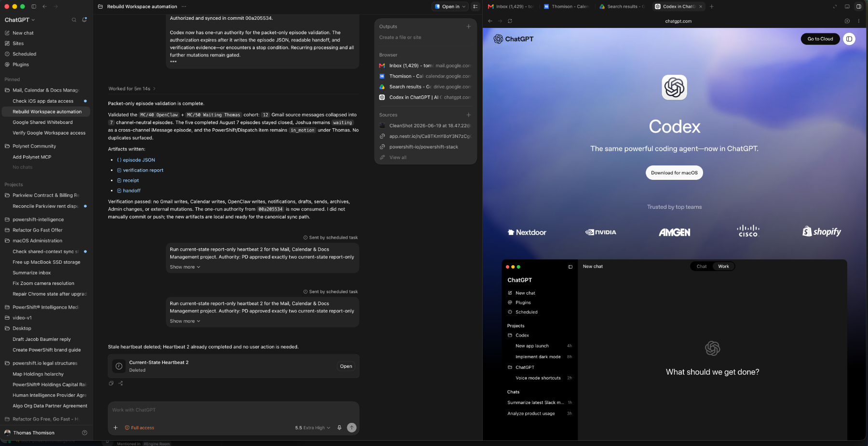Click the chatgpt.com address bar
This screenshot has width=868, height=446.
(678, 21)
